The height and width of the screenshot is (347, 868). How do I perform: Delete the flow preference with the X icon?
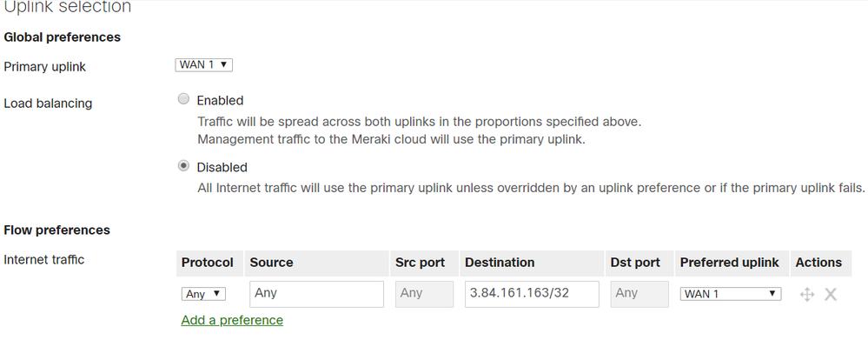[831, 294]
